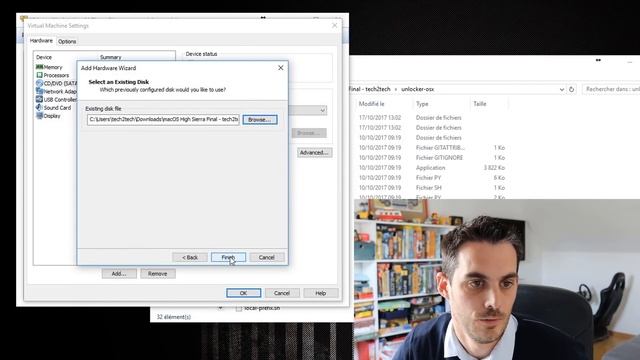This screenshot has height=360, width=640.
Task: Click the CD/DVD drive icon
Action: point(39,83)
